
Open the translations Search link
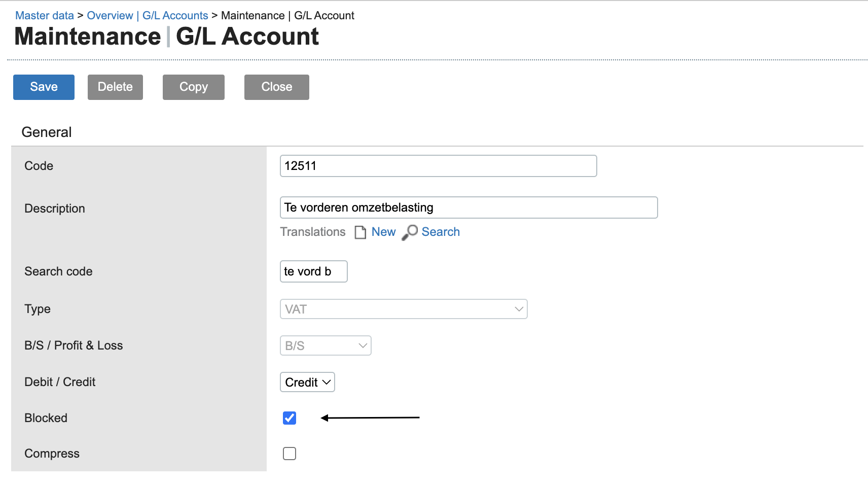pos(441,232)
